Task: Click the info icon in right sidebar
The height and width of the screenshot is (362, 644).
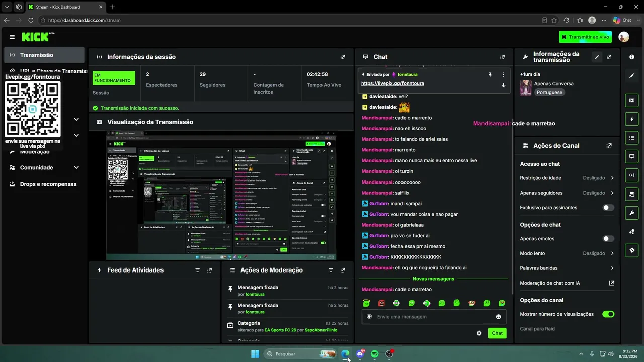Action: tap(632, 57)
